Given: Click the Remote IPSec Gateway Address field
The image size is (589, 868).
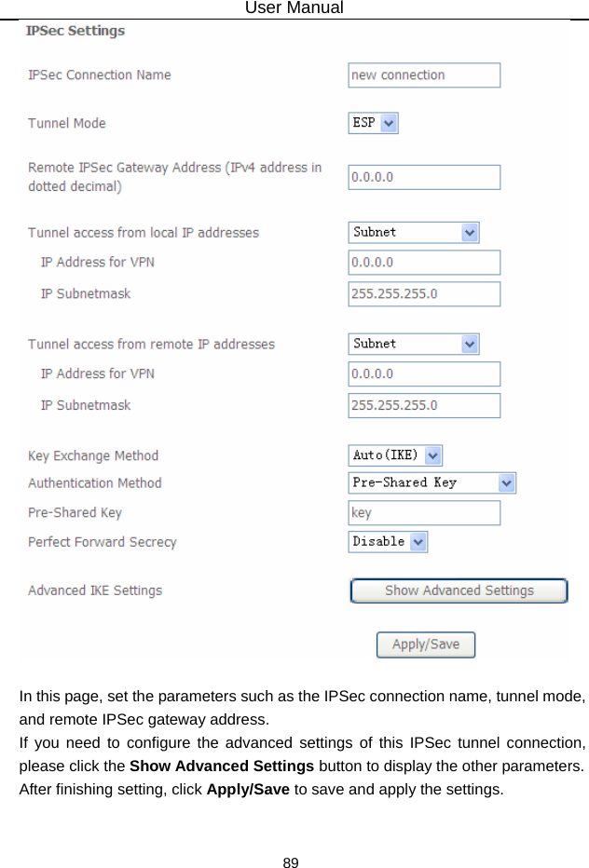Looking at the screenshot, I should pos(424,177).
